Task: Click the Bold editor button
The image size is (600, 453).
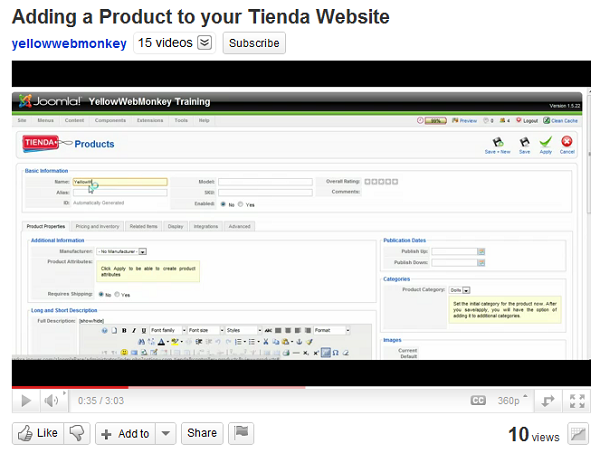Action: [124, 330]
